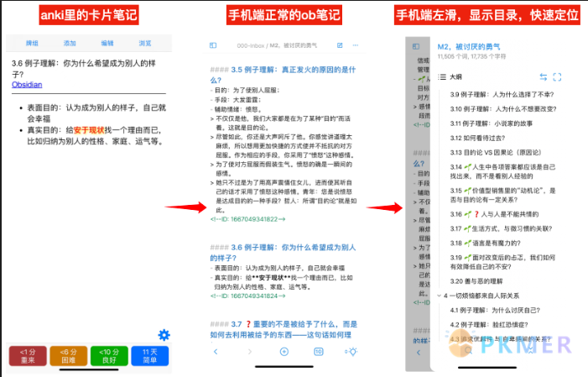Viewport: 588px width, 377px height.
Task: Open the 浏览 tab in Anki
Action: (x=145, y=43)
